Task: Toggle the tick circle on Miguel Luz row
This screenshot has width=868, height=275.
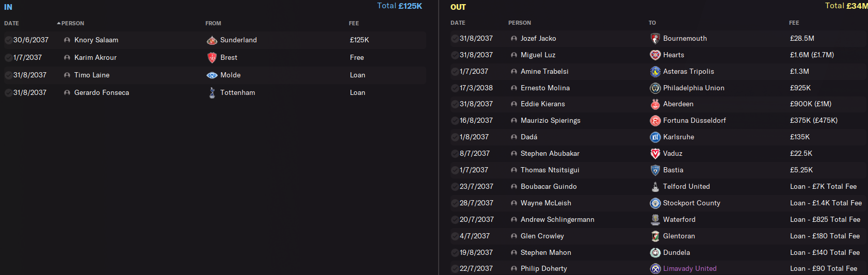Action: click(455, 55)
